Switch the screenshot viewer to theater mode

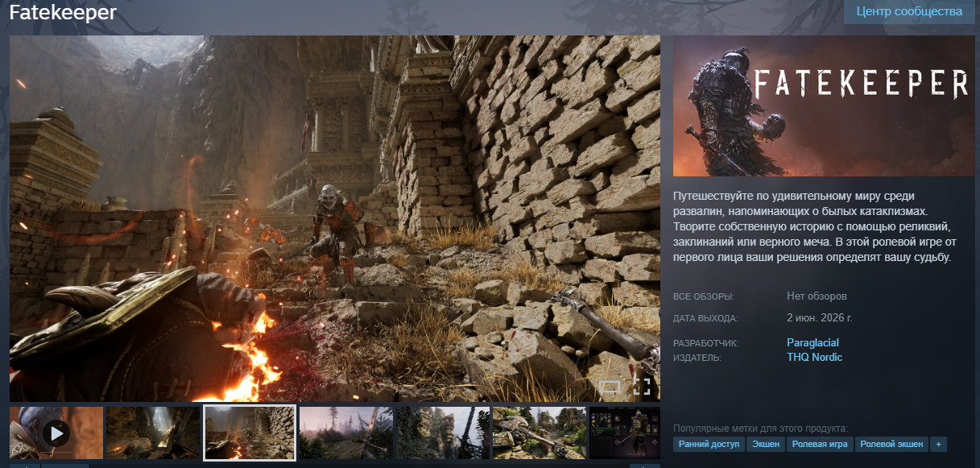(610, 387)
